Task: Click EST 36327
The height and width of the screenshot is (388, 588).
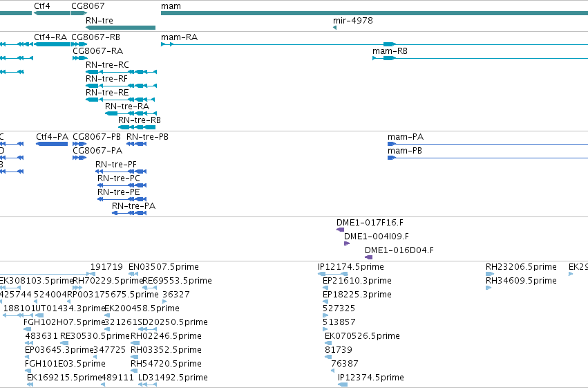Action: click(x=164, y=302)
